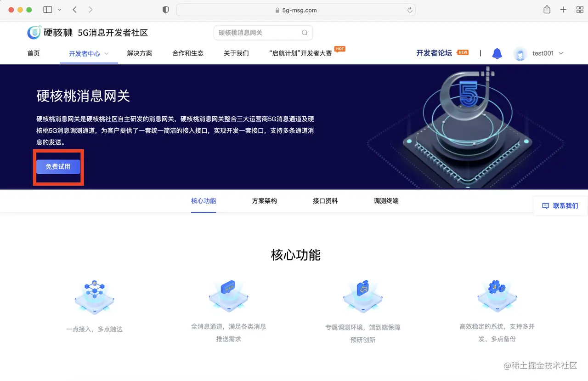
Task: Click the 专属调测环境，端到端保障 text
Action: click(363, 328)
